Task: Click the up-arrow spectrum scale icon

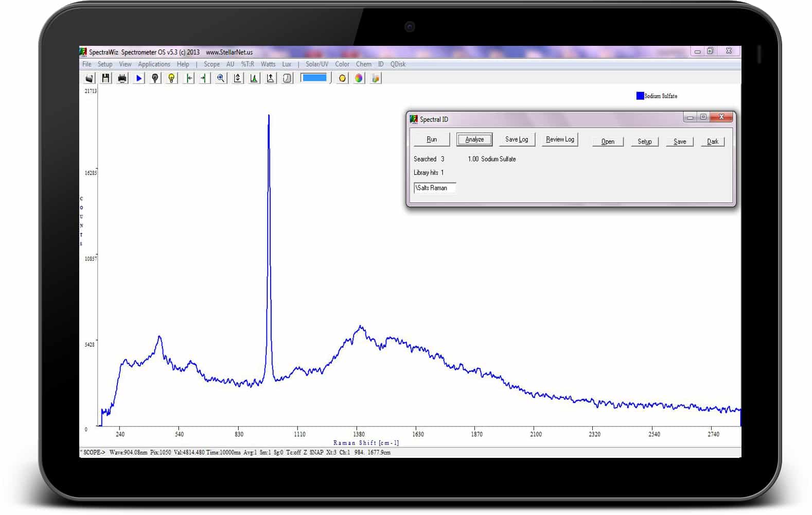Action: coord(270,78)
